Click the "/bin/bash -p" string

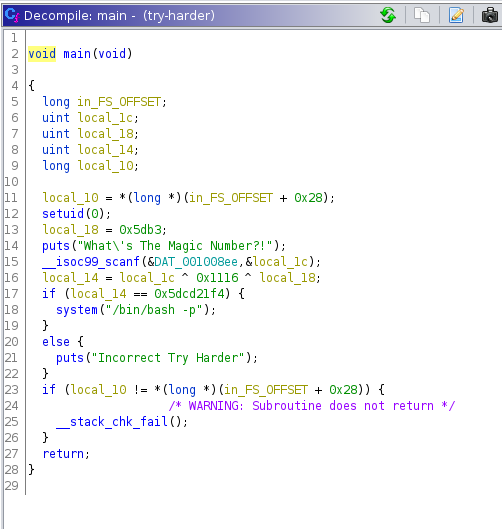(x=154, y=309)
